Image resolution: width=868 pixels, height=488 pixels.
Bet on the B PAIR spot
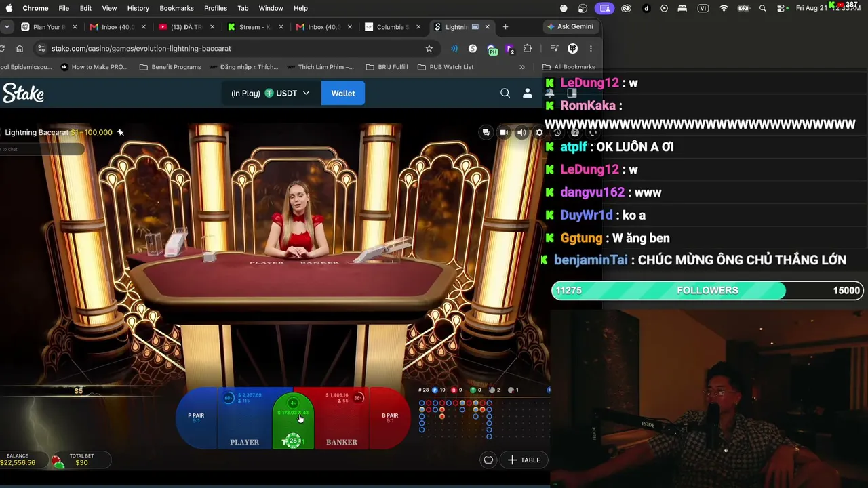pos(390,418)
